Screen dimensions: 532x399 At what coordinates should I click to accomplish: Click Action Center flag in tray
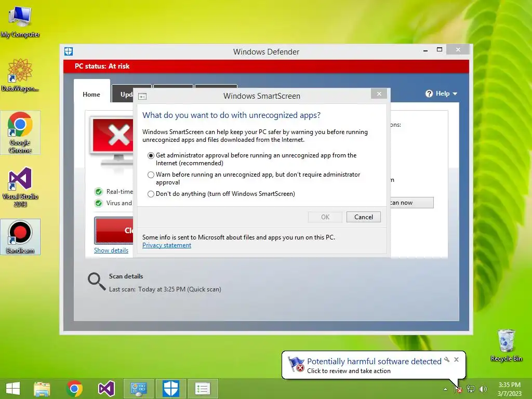pos(458,389)
